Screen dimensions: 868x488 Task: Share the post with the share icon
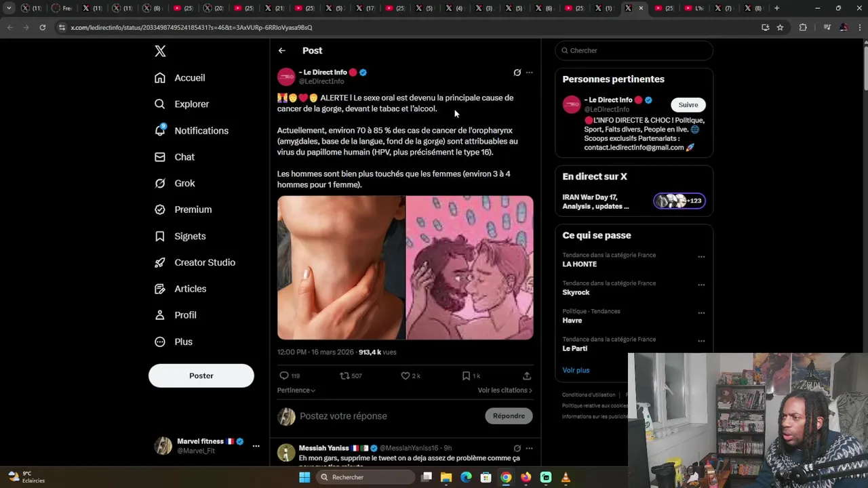527,375
